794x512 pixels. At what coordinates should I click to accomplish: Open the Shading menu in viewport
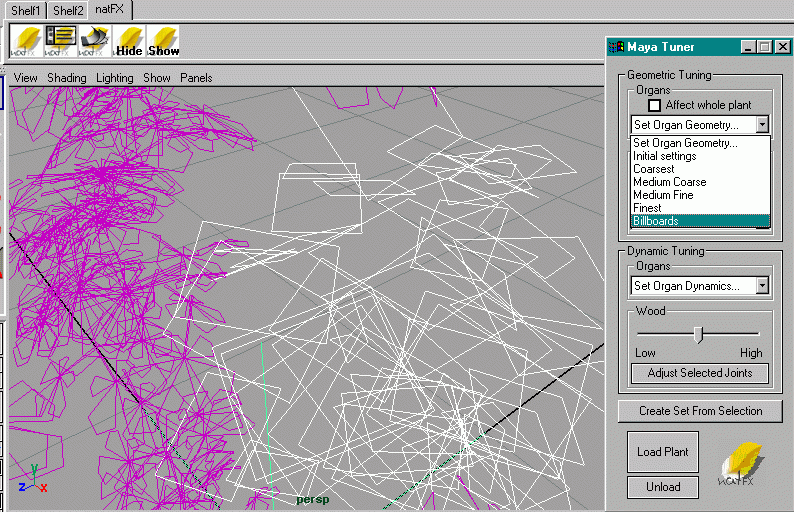[67, 78]
